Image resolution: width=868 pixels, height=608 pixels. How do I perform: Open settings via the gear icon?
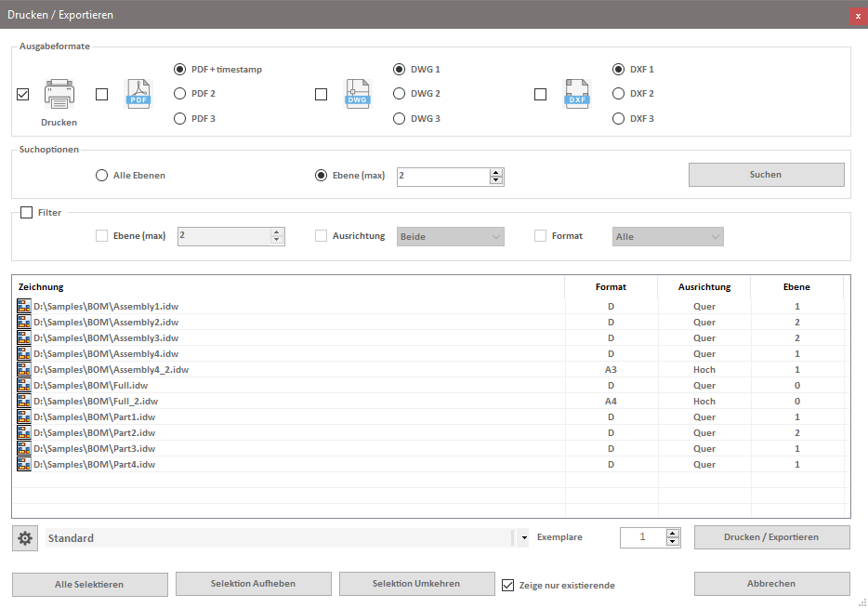(x=25, y=537)
